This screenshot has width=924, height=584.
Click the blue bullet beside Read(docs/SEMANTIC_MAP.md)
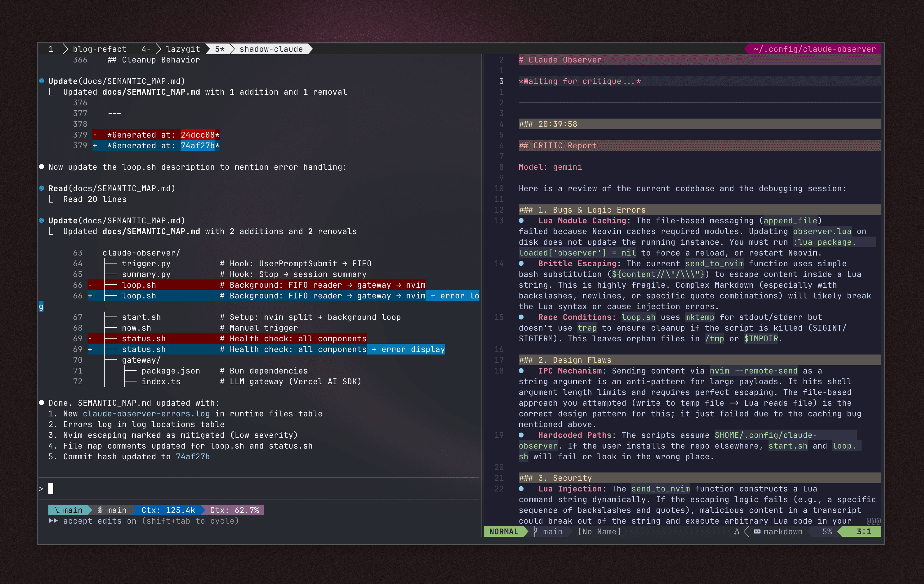coord(41,188)
